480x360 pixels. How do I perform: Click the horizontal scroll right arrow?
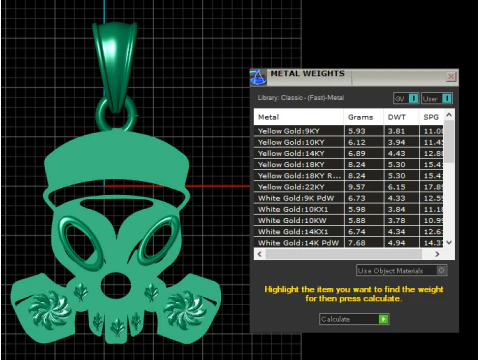(437, 254)
